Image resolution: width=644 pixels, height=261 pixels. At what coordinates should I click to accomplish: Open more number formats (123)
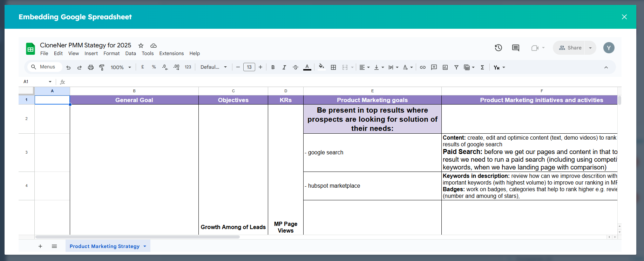click(x=188, y=67)
